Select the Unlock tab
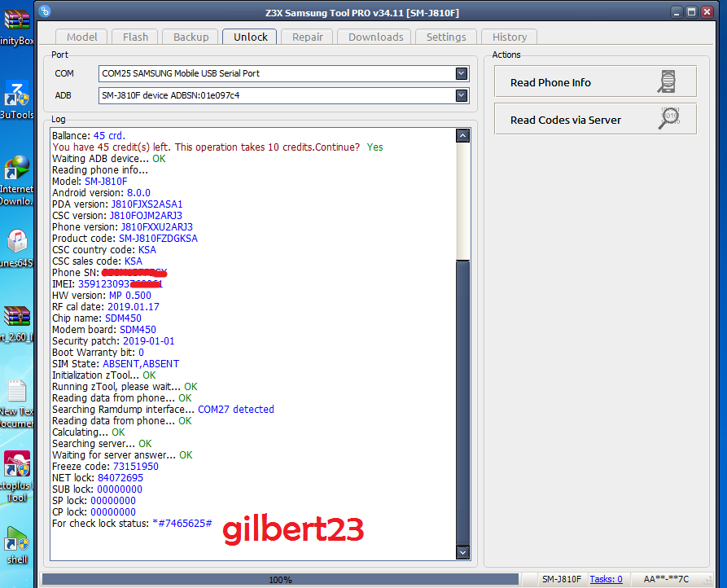This screenshot has width=727, height=588. tap(250, 37)
